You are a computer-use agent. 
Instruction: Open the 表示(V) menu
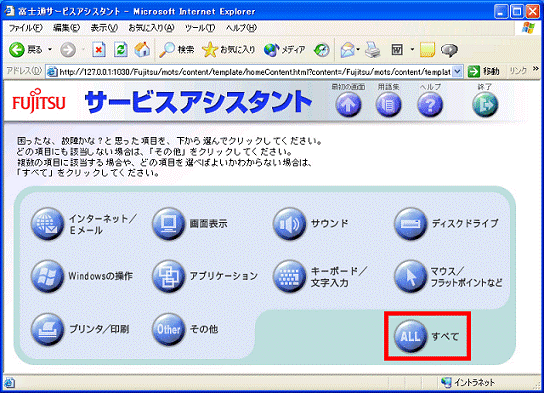(x=104, y=28)
